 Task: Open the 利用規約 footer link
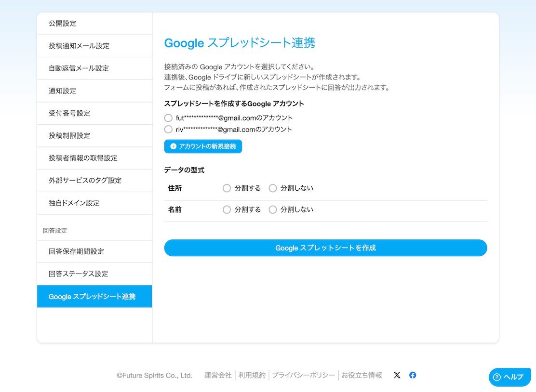(x=252, y=375)
